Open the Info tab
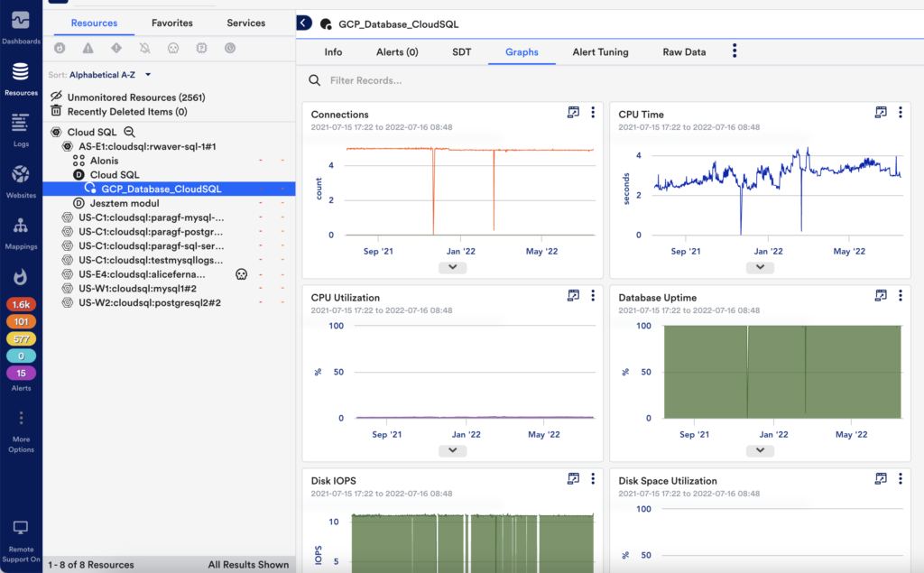The image size is (924, 573). point(333,51)
